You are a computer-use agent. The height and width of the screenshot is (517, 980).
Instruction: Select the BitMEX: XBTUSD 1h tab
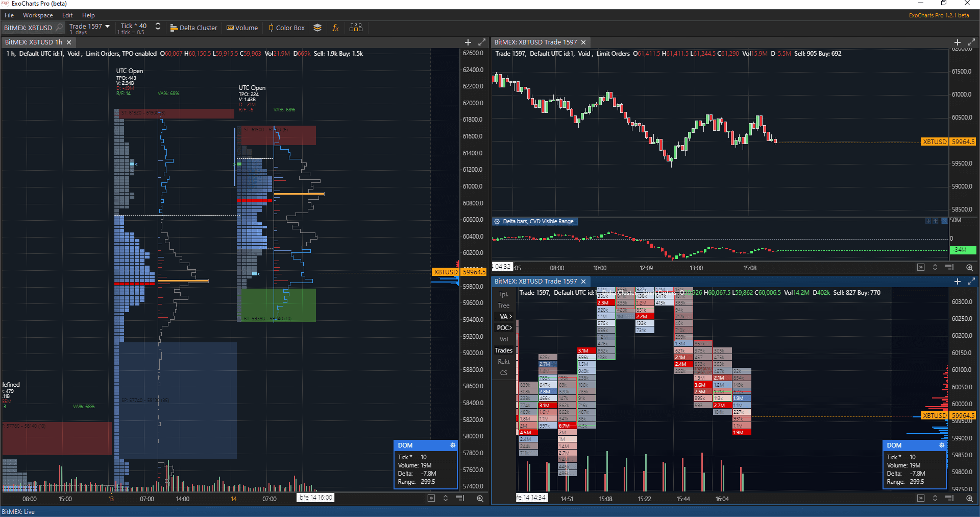[34, 42]
